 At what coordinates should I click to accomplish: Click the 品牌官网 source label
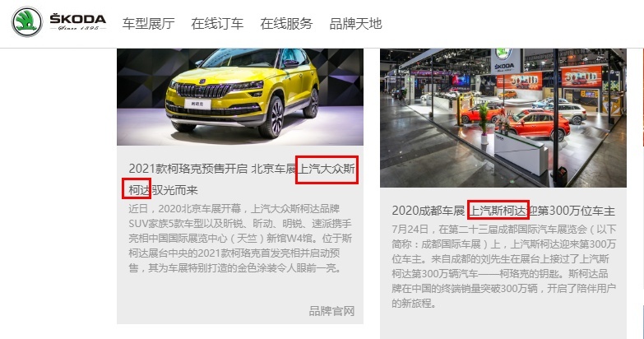point(331,311)
